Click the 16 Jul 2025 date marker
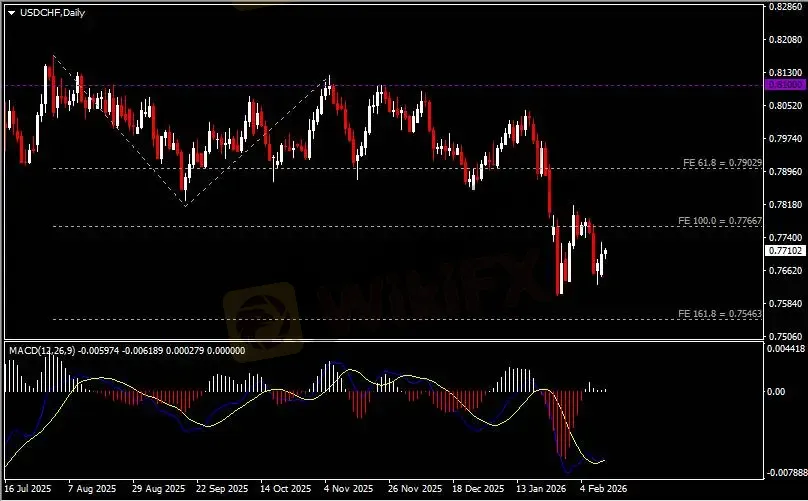 (x=28, y=490)
